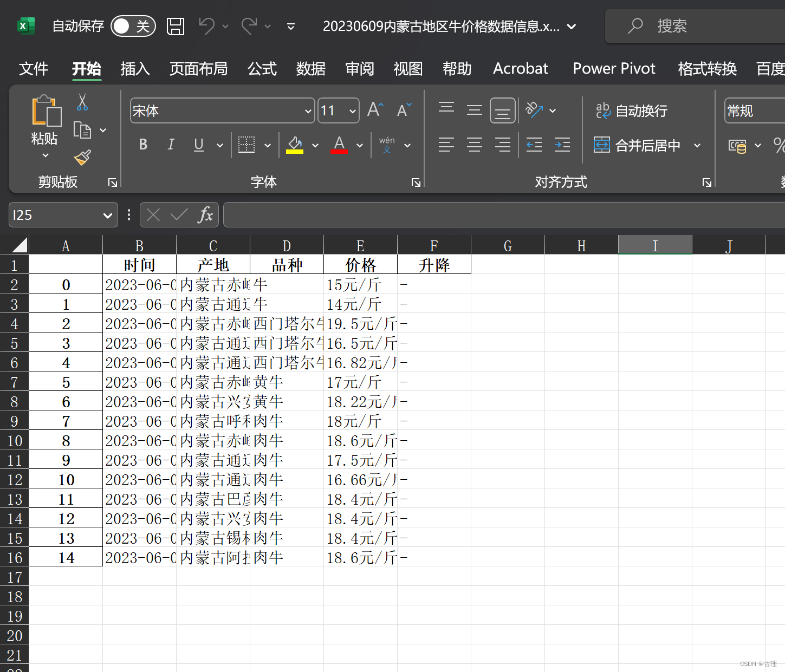Click Align Left icon
This screenshot has width=785, height=672.
pos(446,145)
